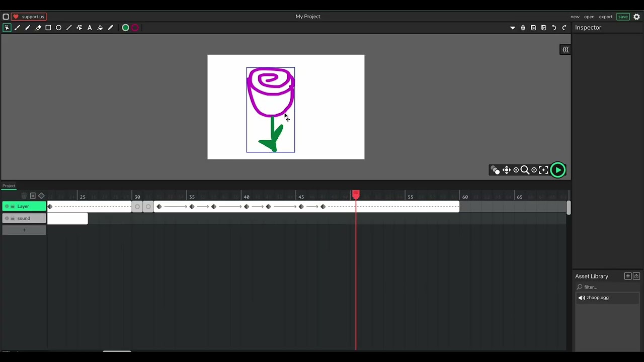Select the Ellipse tool
Viewport: 644px width, 362px height.
point(58,28)
